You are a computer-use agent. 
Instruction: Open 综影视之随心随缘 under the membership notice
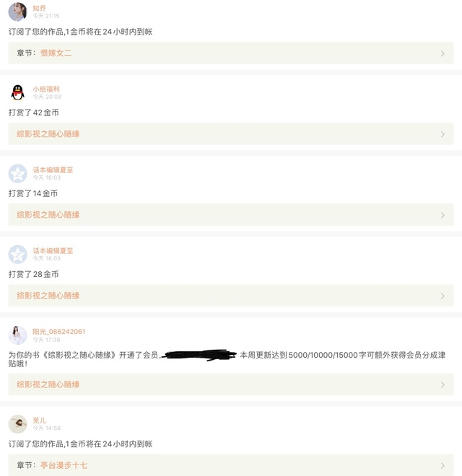[x=48, y=384]
